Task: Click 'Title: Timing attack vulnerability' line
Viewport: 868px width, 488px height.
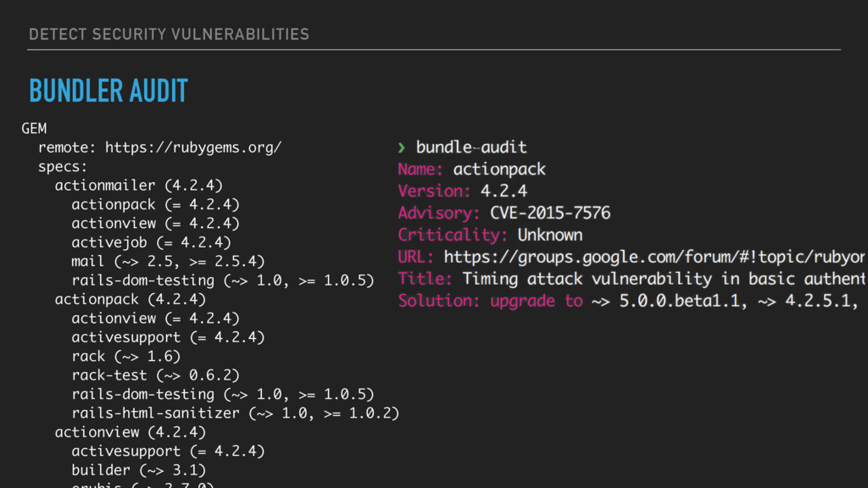Action: pos(632,279)
